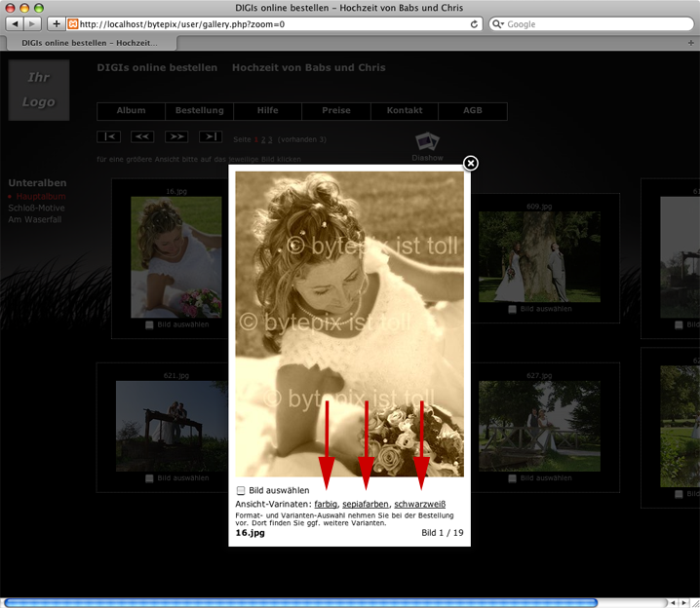
Task: Check Bild auswählen under 627.jpg
Action: [x=512, y=478]
